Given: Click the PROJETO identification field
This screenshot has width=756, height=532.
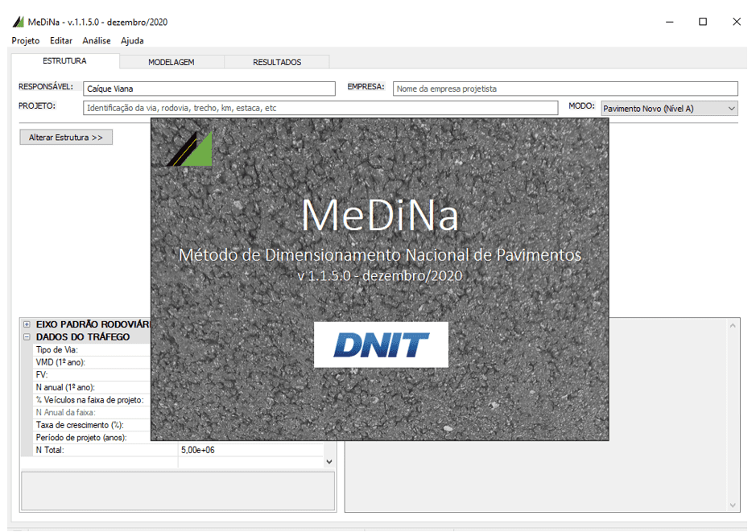Looking at the screenshot, I should click(x=320, y=108).
